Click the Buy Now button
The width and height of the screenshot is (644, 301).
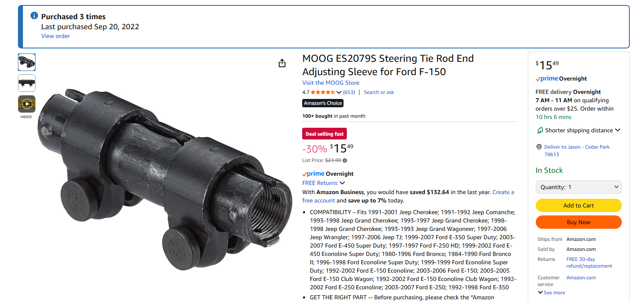pos(578,222)
